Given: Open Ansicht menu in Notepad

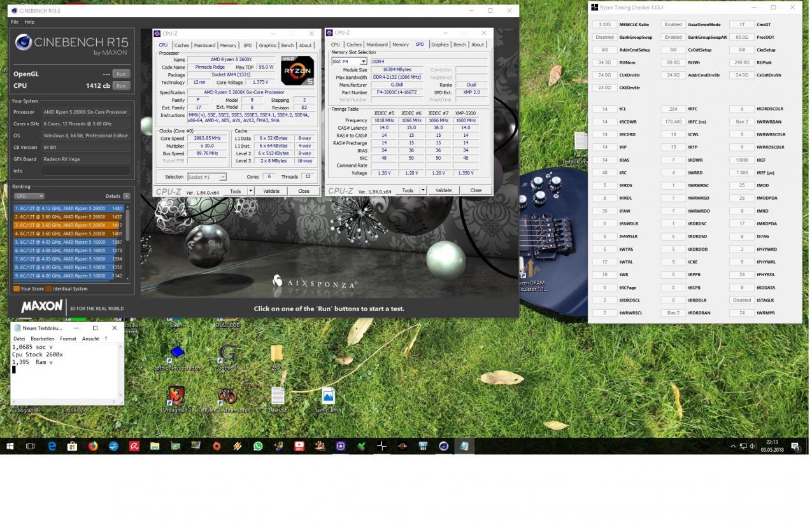Looking at the screenshot, I should pyautogui.click(x=90, y=339).
